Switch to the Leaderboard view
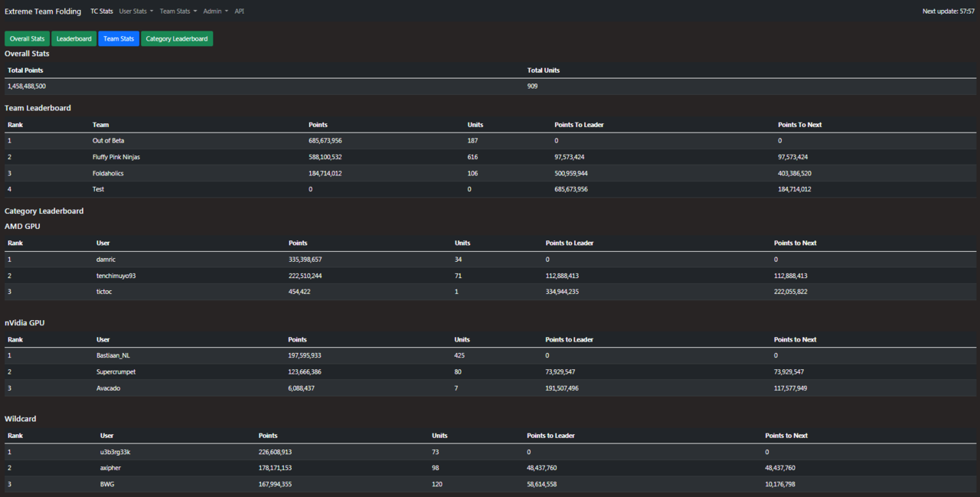Viewport: 980px width, 497px height. (73, 38)
